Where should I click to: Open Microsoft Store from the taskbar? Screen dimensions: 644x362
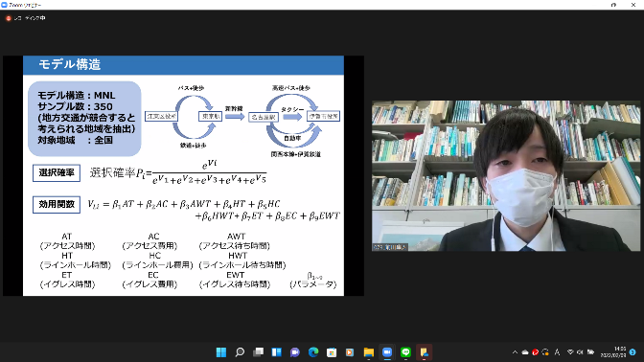click(332, 352)
